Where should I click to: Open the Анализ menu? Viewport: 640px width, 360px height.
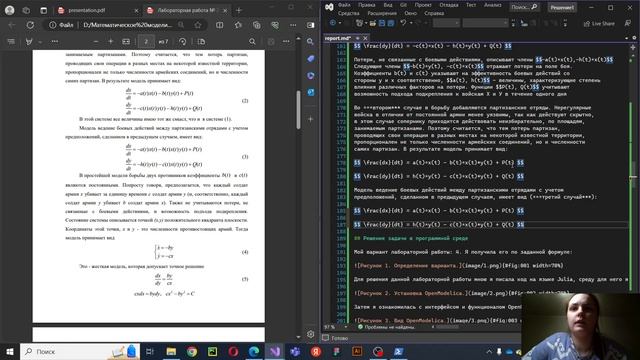point(493,5)
